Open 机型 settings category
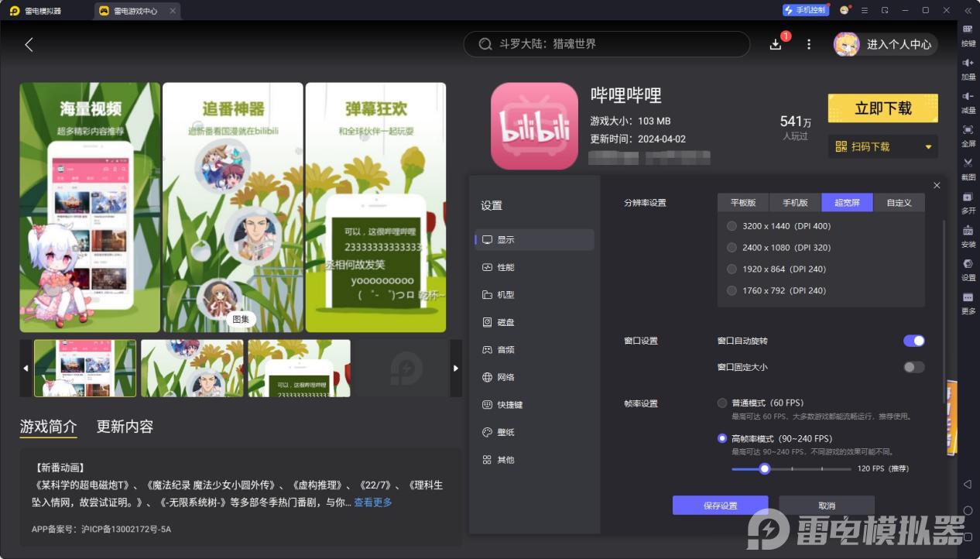The height and width of the screenshot is (559, 980). [535, 295]
